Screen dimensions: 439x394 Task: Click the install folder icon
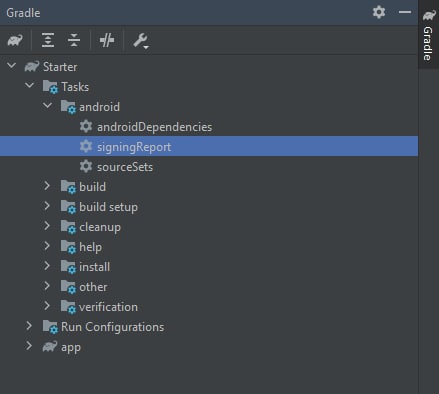click(x=68, y=267)
